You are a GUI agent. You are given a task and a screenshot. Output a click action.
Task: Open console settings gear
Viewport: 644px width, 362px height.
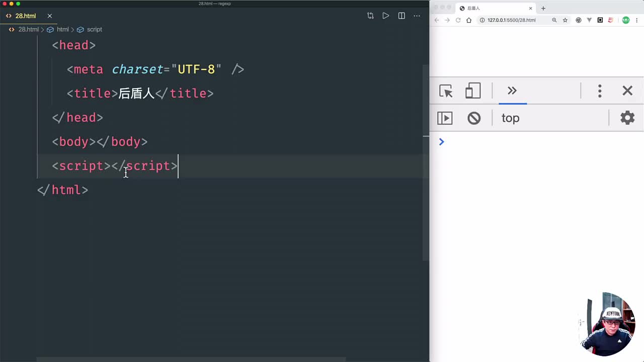627,118
